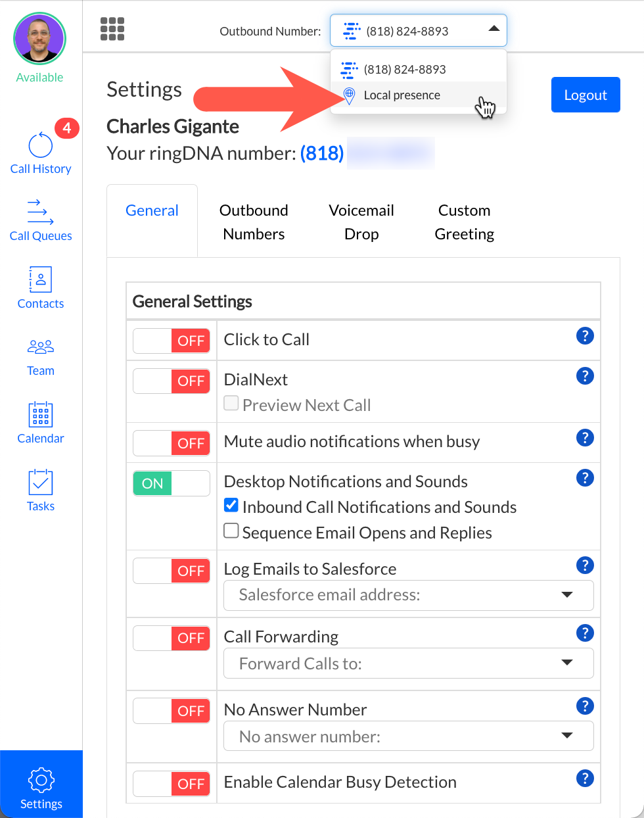The image size is (644, 818).
Task: Open the Forward Calls to dropdown
Action: pos(409,663)
